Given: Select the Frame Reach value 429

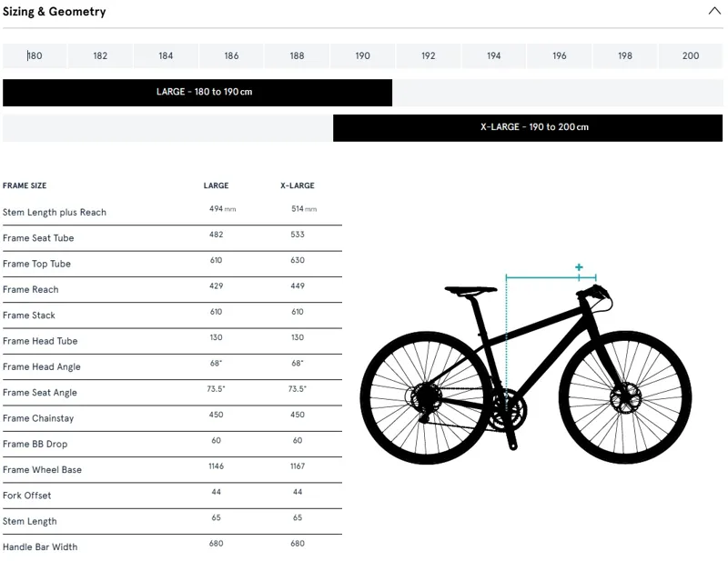Looking at the screenshot, I should [216, 289].
